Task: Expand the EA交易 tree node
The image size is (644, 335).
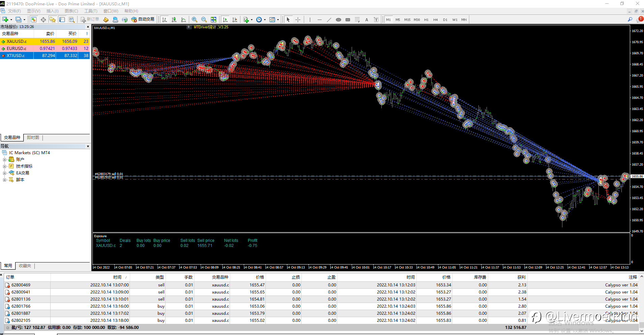Action: [x=5, y=173]
